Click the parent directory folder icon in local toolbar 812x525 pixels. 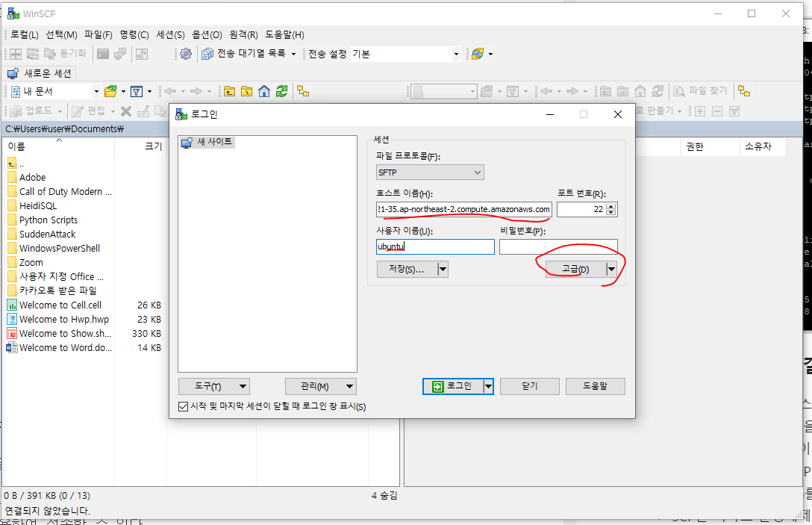(x=229, y=92)
